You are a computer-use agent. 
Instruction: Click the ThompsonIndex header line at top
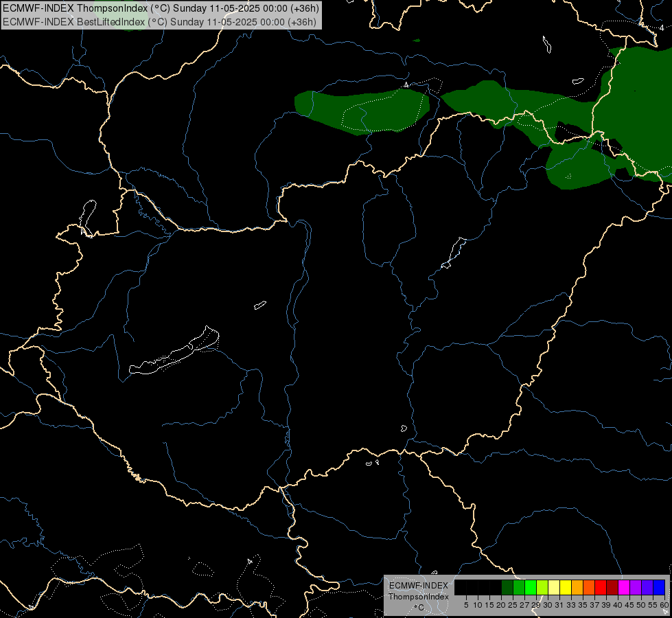[x=161, y=8]
